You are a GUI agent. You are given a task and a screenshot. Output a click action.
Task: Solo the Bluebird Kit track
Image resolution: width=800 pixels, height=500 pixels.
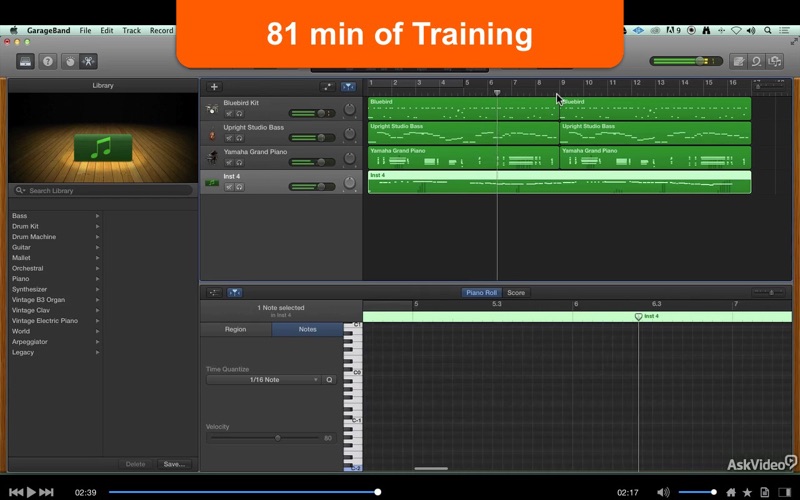(239, 114)
